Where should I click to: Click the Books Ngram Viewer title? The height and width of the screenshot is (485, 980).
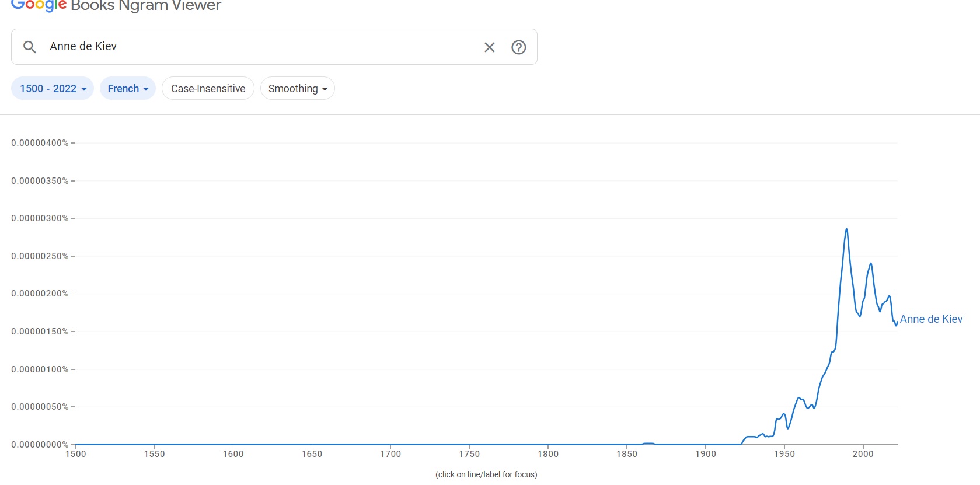tap(146, 6)
